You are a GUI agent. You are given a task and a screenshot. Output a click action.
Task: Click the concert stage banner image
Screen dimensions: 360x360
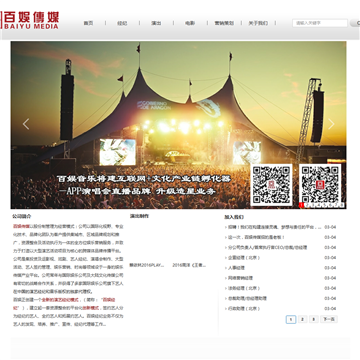pos(178,125)
